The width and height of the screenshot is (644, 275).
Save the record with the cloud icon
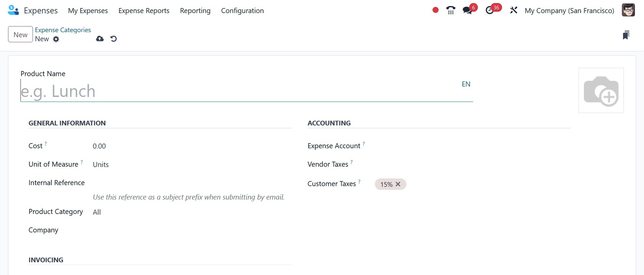[x=100, y=39]
